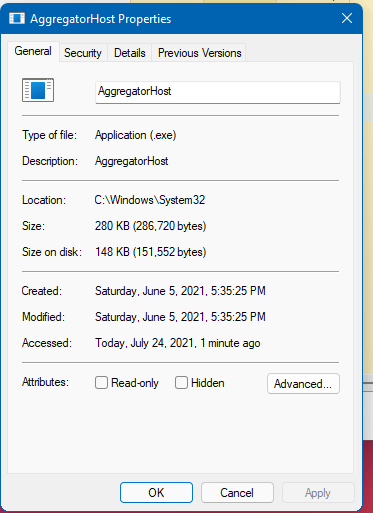The width and height of the screenshot is (373, 513).
Task: Close the AggregatorHost Properties dialog
Action: (347, 18)
